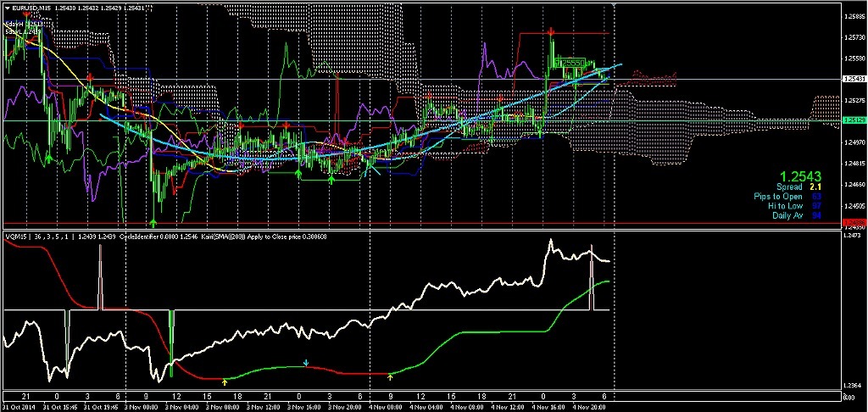This screenshot has width=868, height=412.
Task: Click the cyan down arrow in indicator subwindow
Action: (x=305, y=364)
